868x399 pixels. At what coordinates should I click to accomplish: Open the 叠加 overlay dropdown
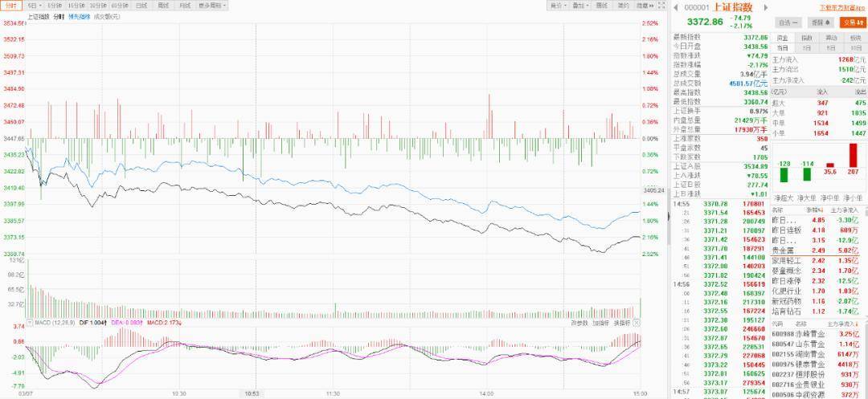[x=581, y=6]
